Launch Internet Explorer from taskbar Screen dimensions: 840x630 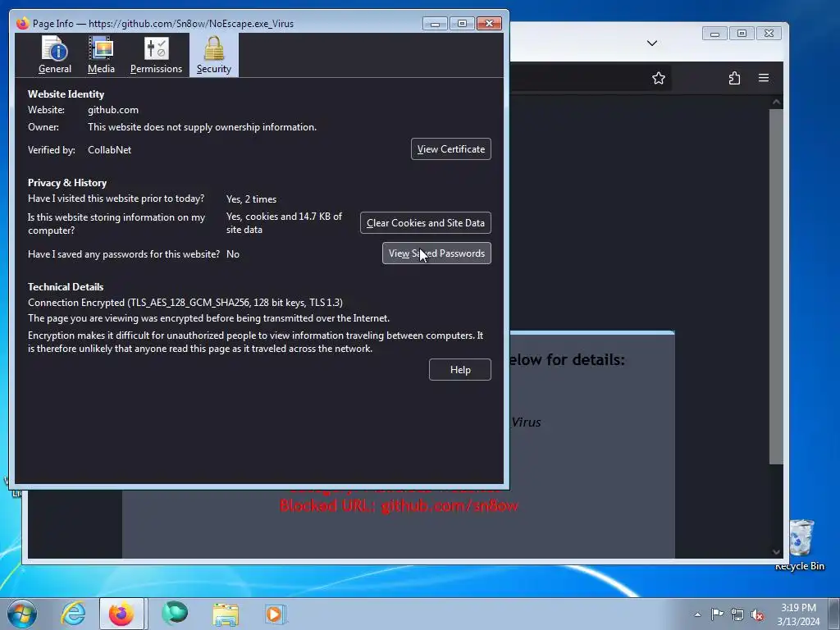click(73, 614)
